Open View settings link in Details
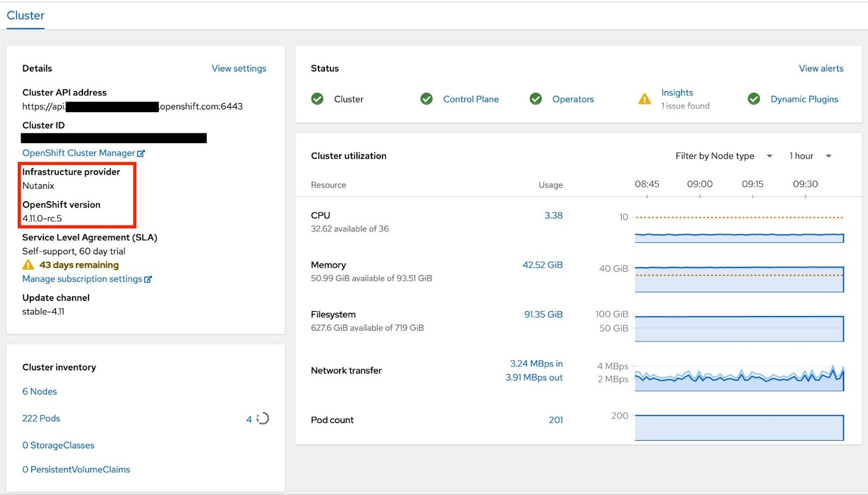The width and height of the screenshot is (868, 495). [239, 68]
